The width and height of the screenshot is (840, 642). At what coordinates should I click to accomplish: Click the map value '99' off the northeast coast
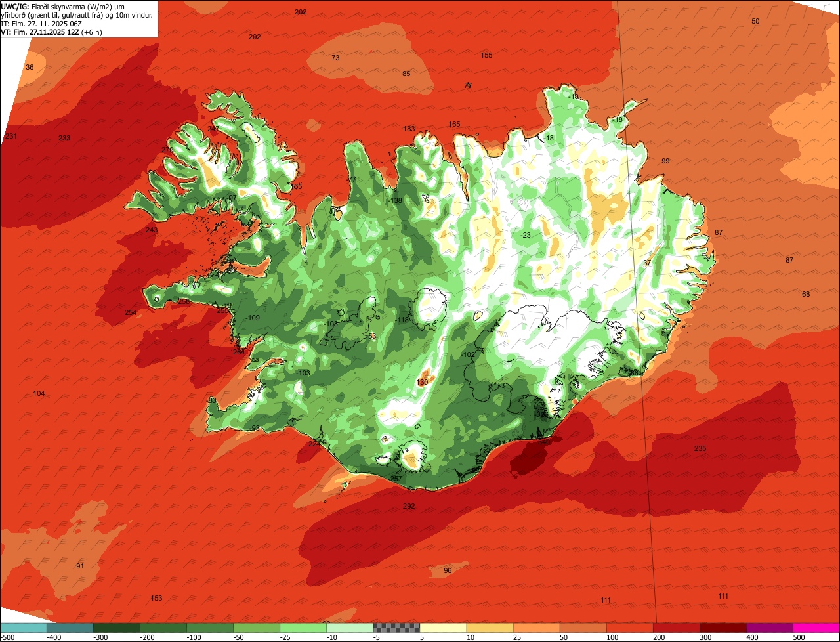point(665,161)
